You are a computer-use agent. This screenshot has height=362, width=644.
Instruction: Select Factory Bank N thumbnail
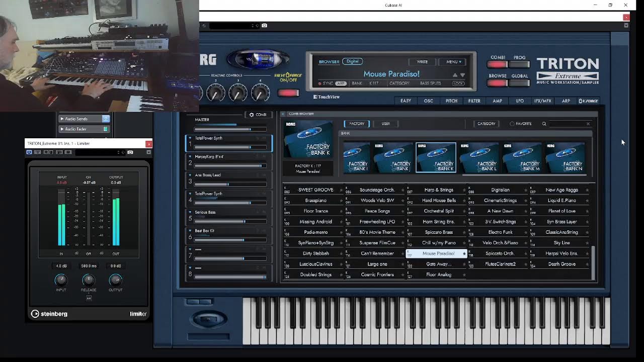pos(565,157)
